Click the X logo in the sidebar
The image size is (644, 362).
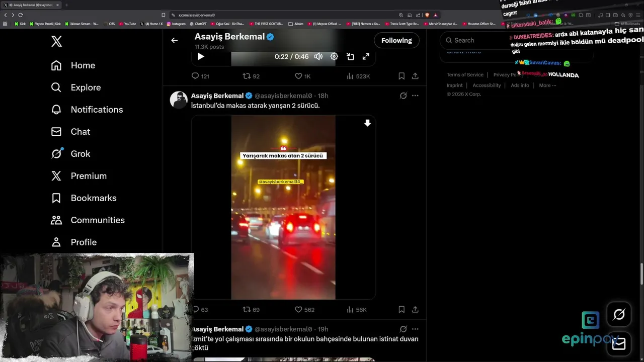(x=56, y=41)
